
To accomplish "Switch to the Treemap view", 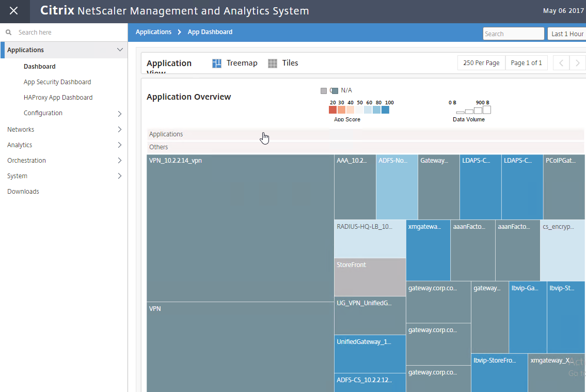I will (x=235, y=63).
